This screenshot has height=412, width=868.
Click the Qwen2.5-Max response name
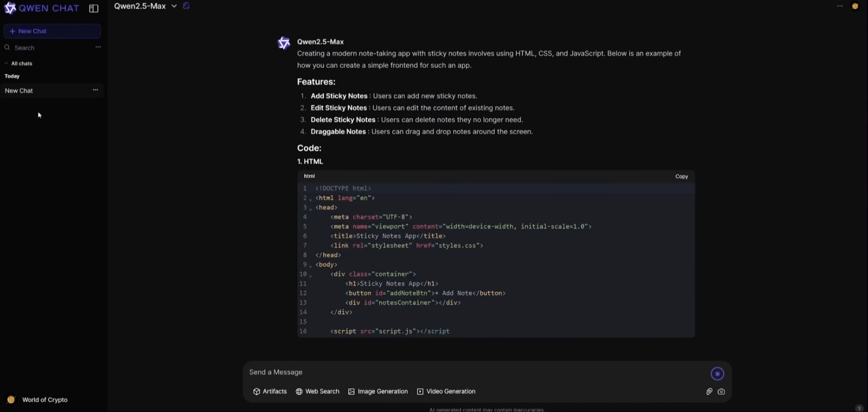pos(320,42)
